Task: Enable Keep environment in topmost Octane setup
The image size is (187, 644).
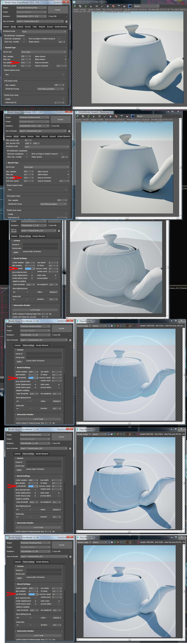Action: [66, 63]
